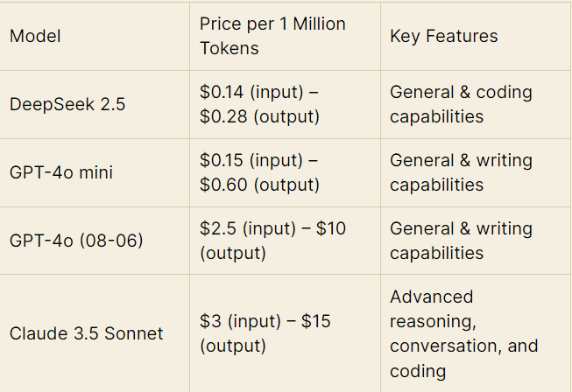Select the Claude 3.5 Sonnet model name

[x=86, y=333]
